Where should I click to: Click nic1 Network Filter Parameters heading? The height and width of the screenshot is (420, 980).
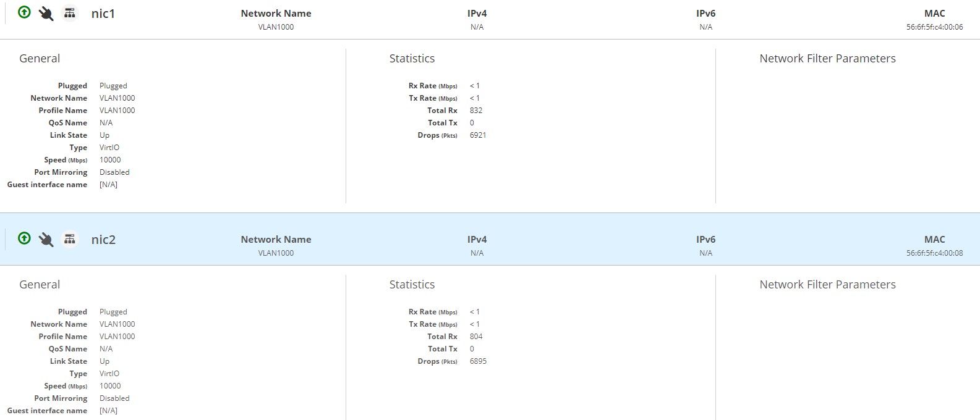827,59
